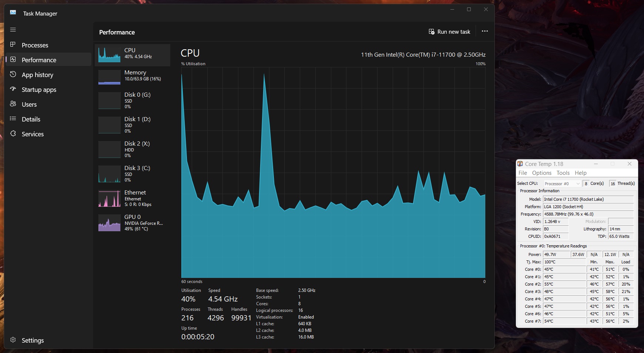The width and height of the screenshot is (644, 353).
Task: Open the Details page
Action: click(x=48, y=119)
